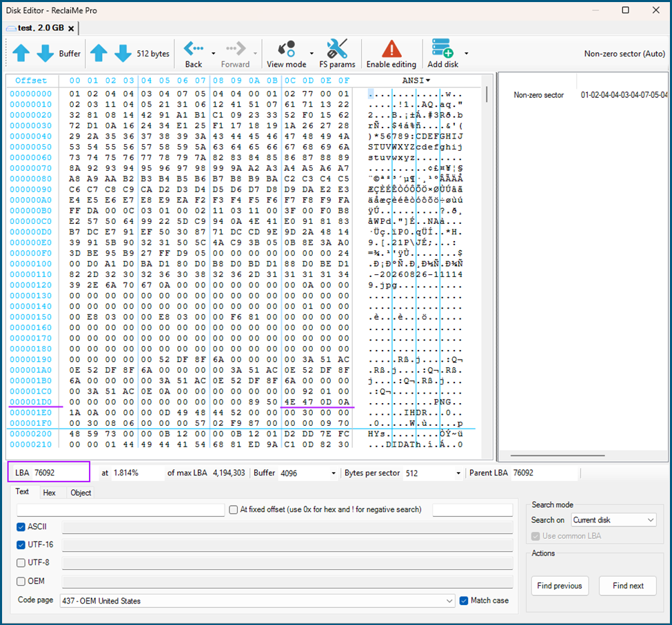
Task: Select the test, 2.0 GB disk tab
Action: (40, 28)
